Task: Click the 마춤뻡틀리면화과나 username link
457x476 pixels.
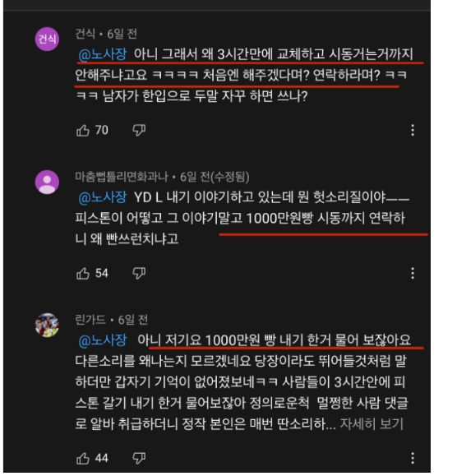Action: (122, 177)
